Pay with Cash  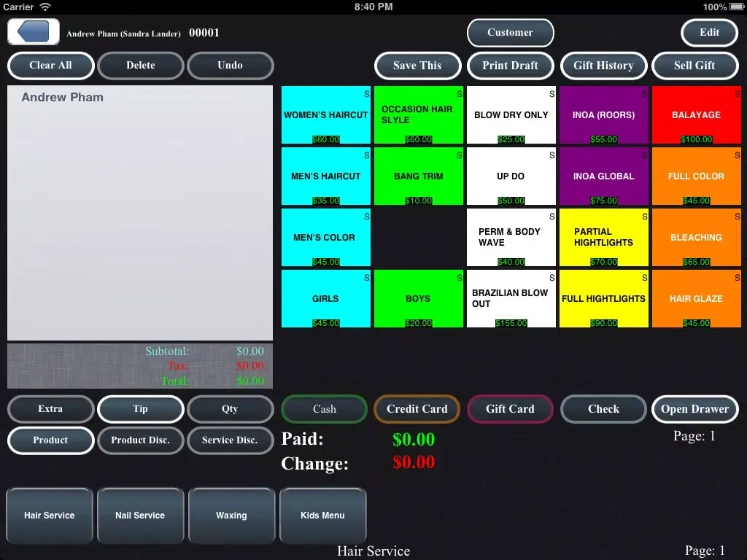[x=325, y=409]
